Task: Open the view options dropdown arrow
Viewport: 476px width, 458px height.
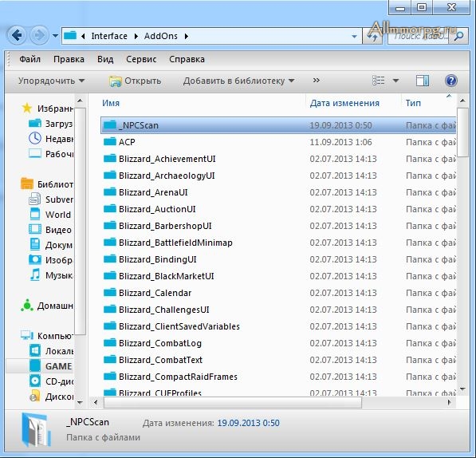Action: click(395, 81)
